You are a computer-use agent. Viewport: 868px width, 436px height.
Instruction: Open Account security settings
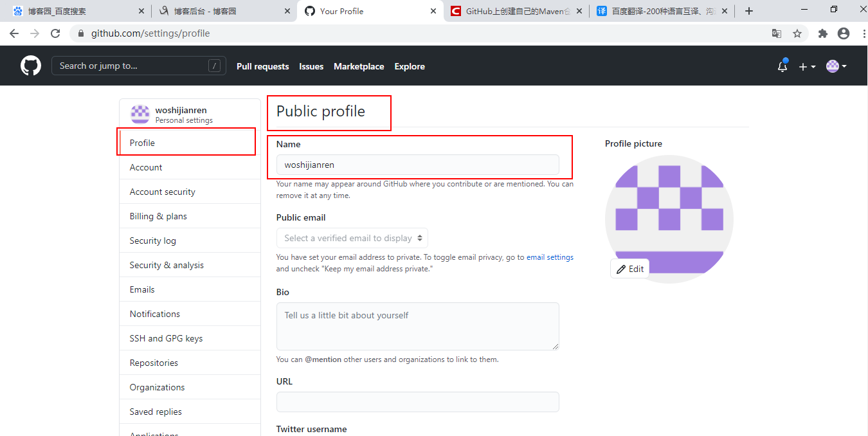(190, 192)
